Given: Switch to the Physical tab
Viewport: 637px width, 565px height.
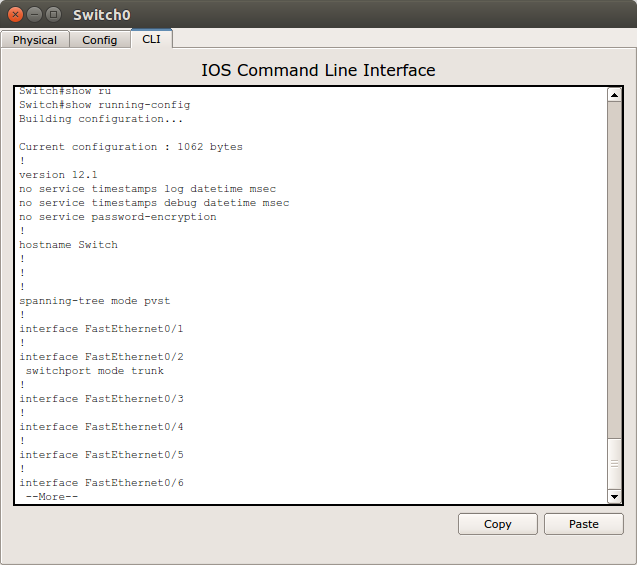Looking at the screenshot, I should click(x=35, y=40).
